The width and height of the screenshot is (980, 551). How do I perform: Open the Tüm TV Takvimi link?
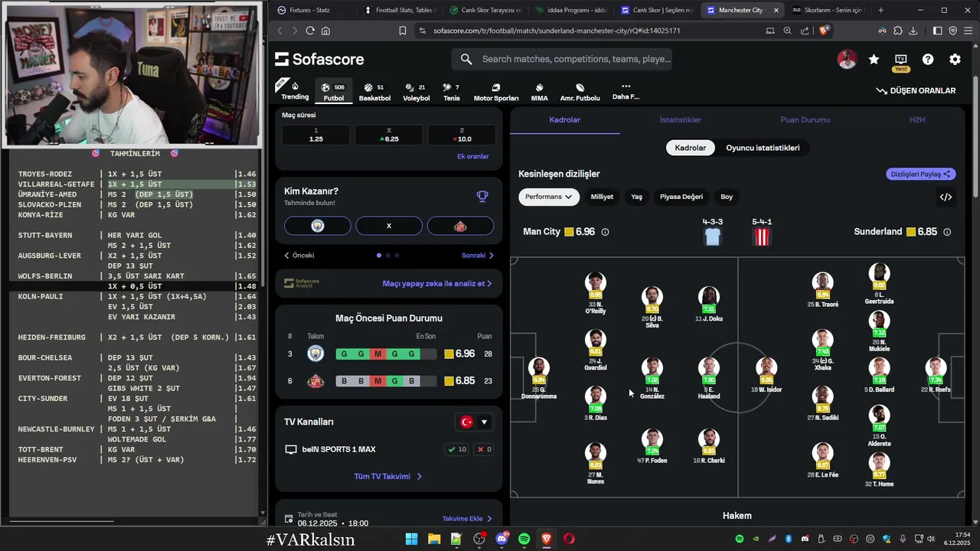(388, 476)
